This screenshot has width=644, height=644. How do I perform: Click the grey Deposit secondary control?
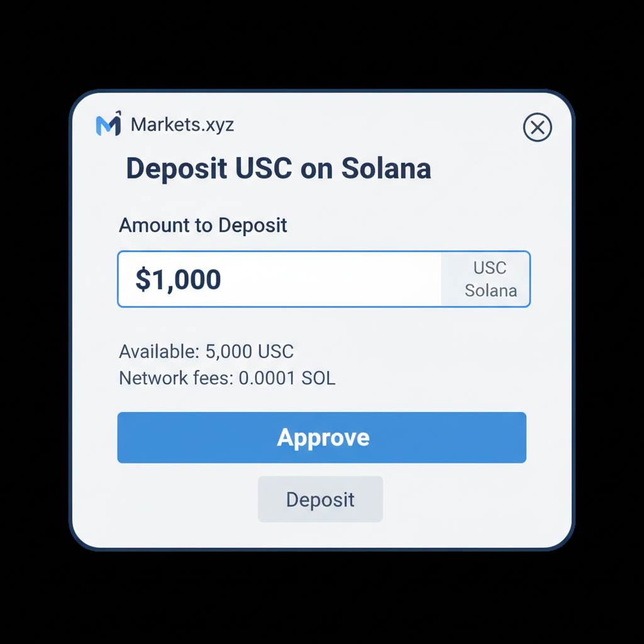click(320, 499)
